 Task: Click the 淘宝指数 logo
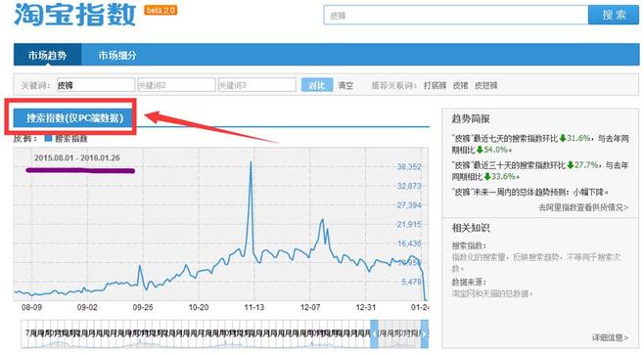74,14
